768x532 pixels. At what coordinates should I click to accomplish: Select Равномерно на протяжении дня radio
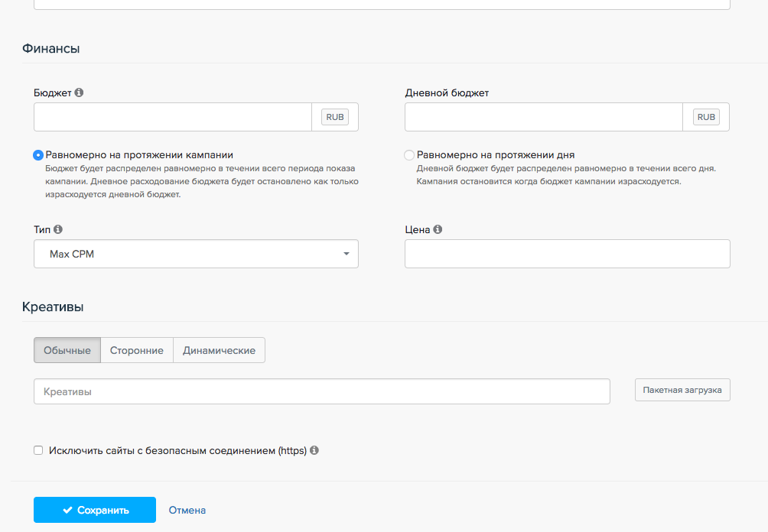point(409,155)
